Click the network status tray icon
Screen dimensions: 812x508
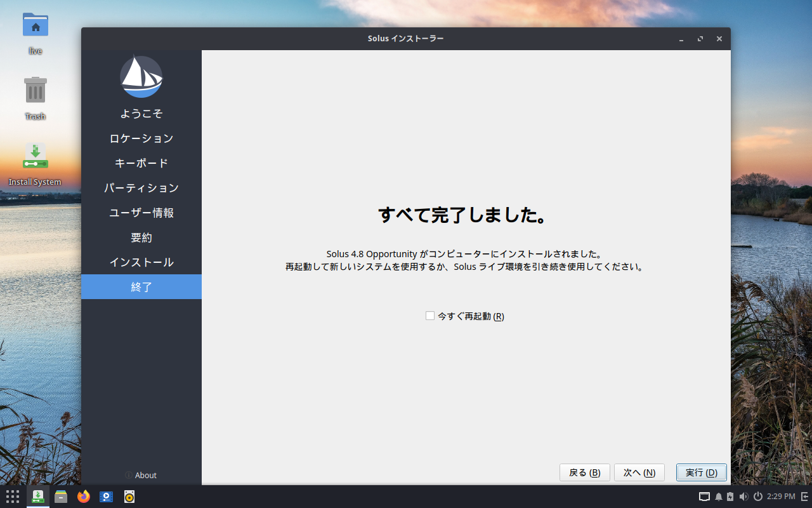tap(704, 497)
